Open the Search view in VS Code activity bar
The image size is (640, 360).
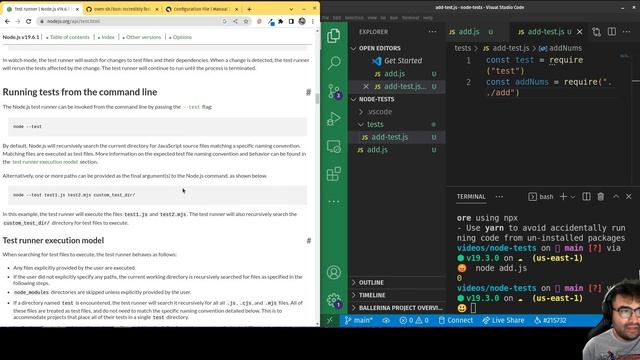tap(334, 63)
